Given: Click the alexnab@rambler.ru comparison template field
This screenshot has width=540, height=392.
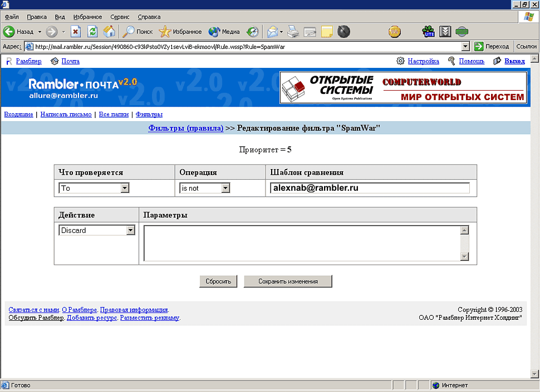Looking at the screenshot, I should [370, 188].
